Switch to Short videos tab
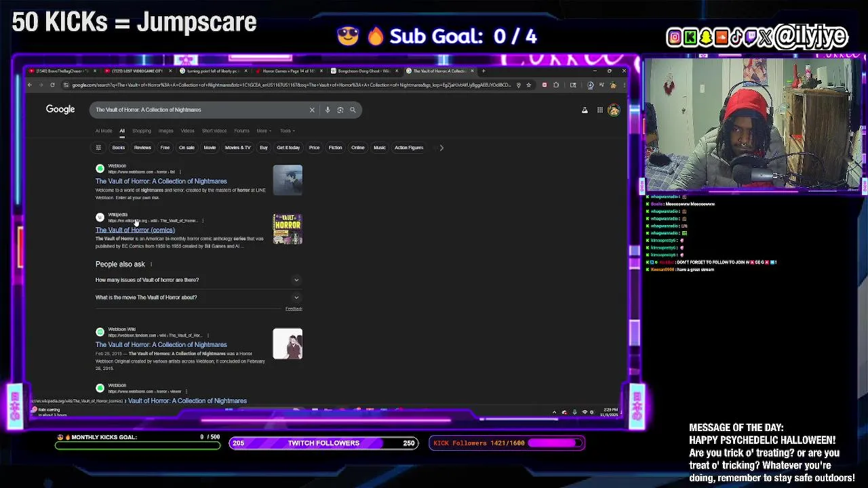 coord(214,131)
